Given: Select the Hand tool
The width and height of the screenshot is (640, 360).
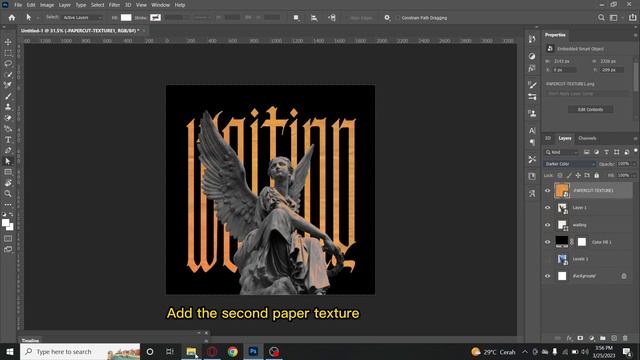Looking at the screenshot, I should (x=8, y=183).
